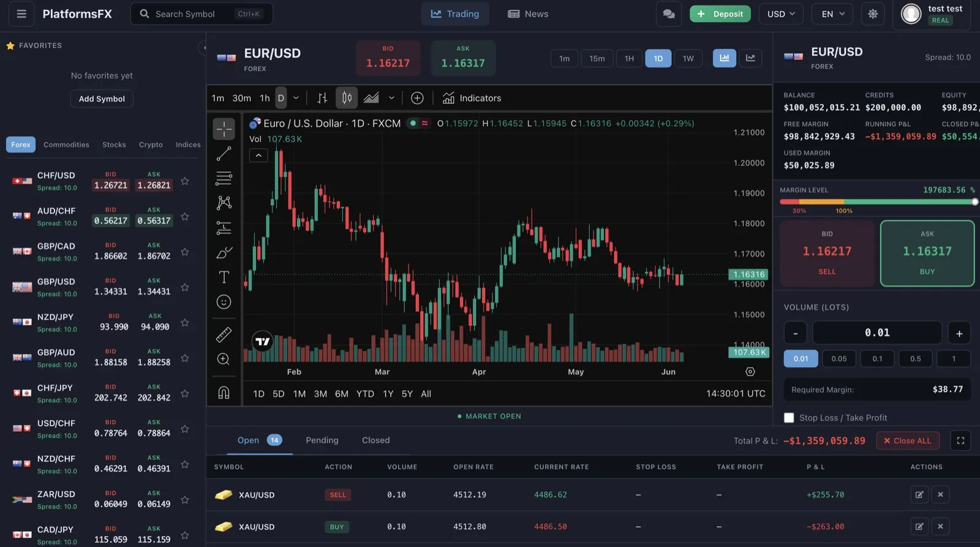This screenshot has width=980, height=547.
Task: Edit the XAU/USD SELL position
Action: pos(919,494)
